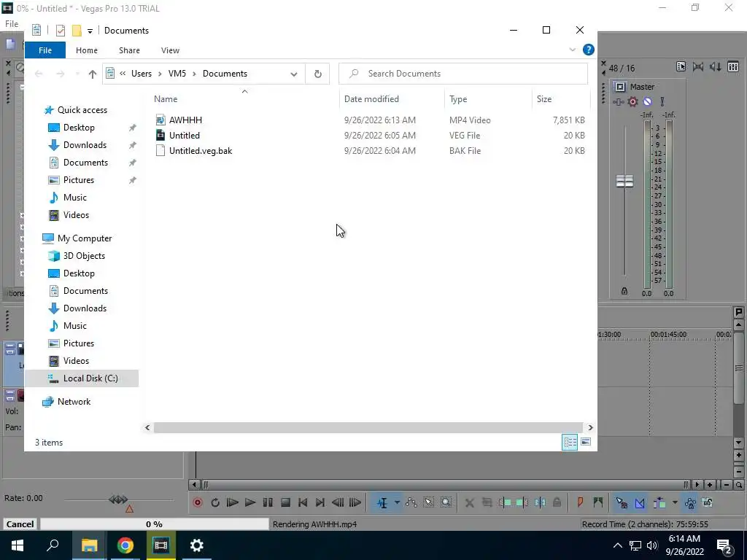
Task: Click the Go to End transport button
Action: pyautogui.click(x=320, y=502)
